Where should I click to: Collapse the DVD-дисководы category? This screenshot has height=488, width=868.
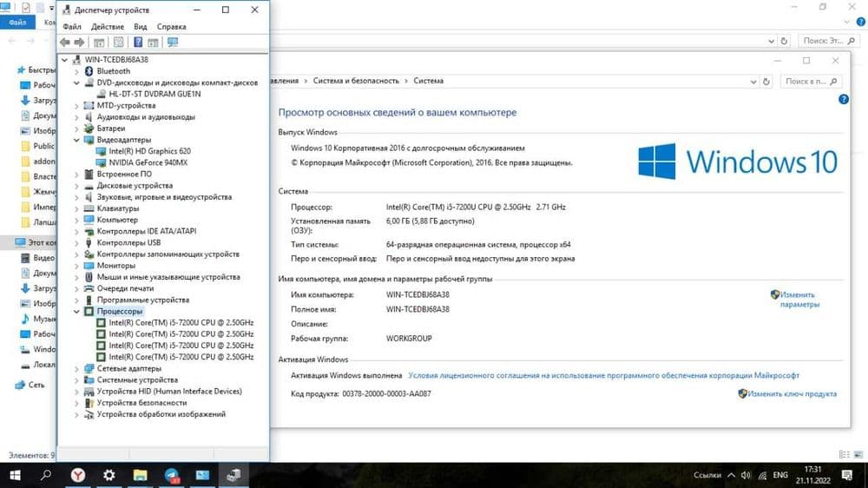coord(76,82)
